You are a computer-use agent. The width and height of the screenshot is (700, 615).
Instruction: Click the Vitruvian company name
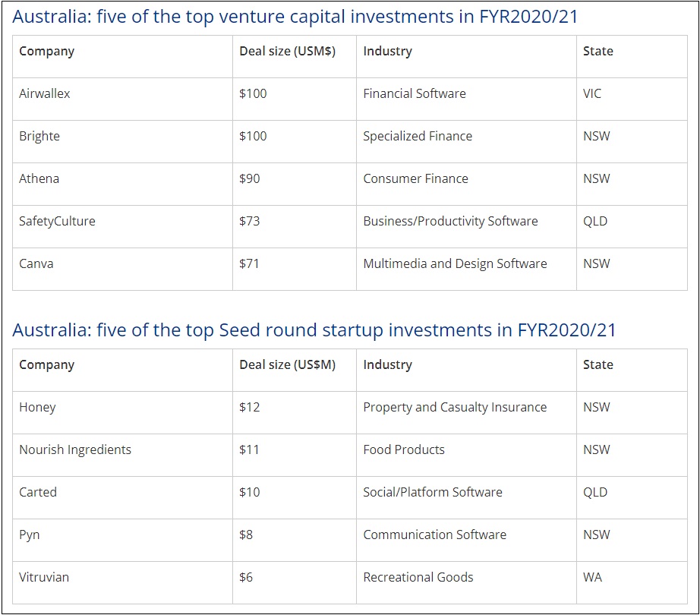[x=44, y=578]
